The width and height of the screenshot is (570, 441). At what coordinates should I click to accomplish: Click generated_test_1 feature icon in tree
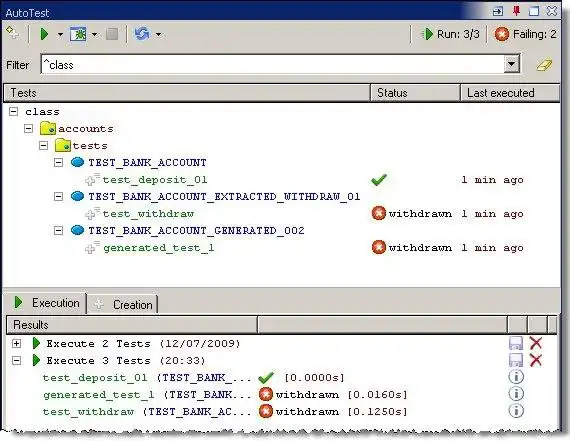tap(92, 248)
